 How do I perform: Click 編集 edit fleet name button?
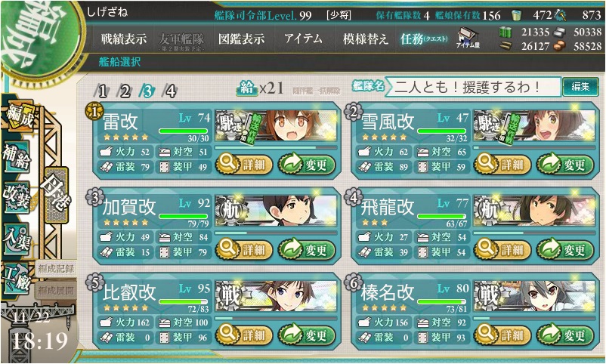coord(580,87)
